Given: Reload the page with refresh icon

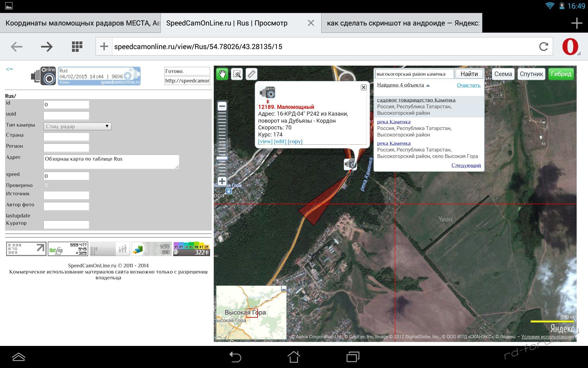Looking at the screenshot, I should point(544,47).
